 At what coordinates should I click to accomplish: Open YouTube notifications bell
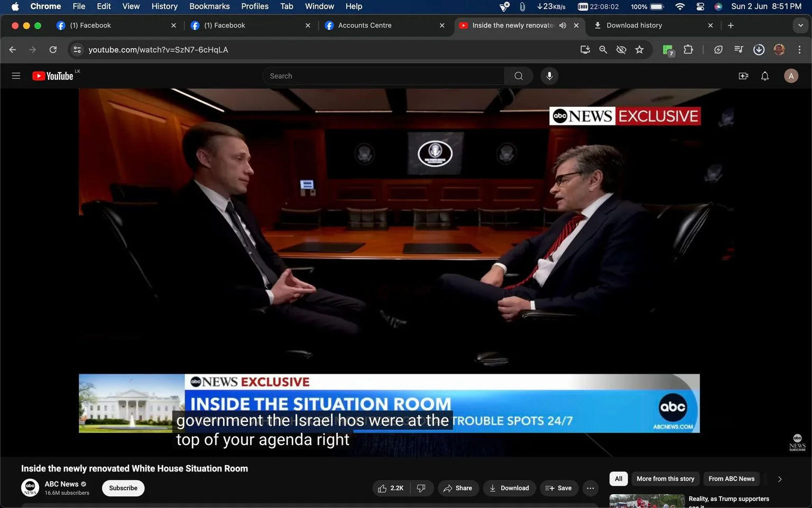(765, 76)
